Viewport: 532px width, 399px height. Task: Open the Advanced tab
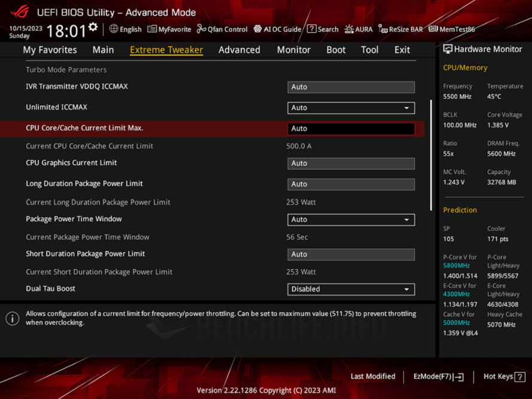click(x=239, y=50)
